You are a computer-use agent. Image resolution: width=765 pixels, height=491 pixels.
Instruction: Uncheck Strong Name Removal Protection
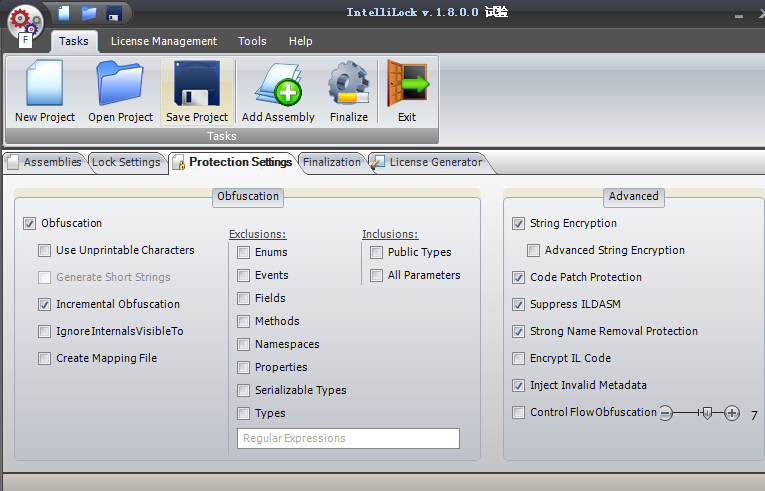point(519,331)
